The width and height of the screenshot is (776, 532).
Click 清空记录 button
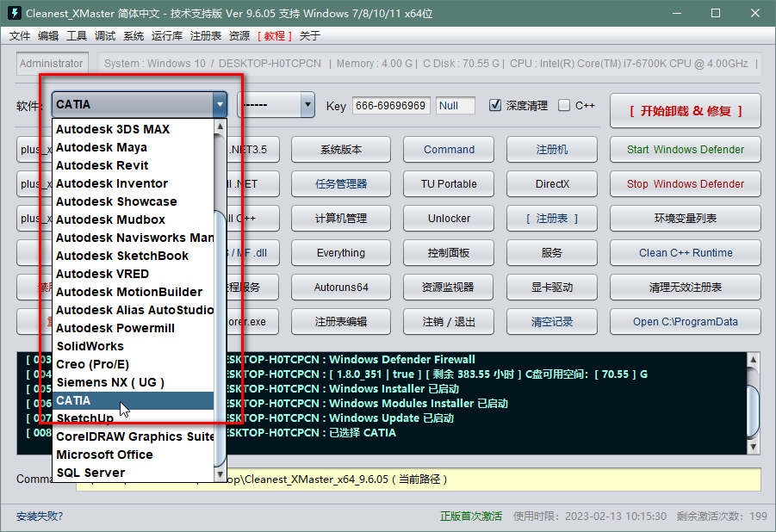tap(552, 322)
